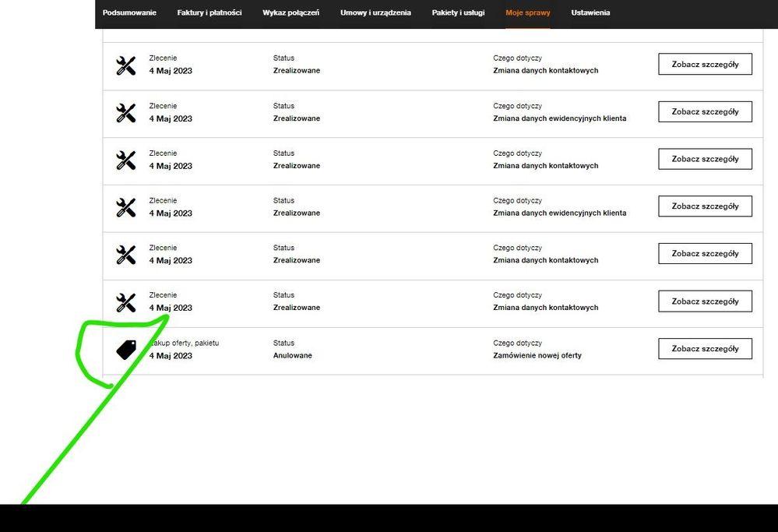Open the Ustawienia tab
Viewport: 778px width, 532px height.
(x=590, y=13)
